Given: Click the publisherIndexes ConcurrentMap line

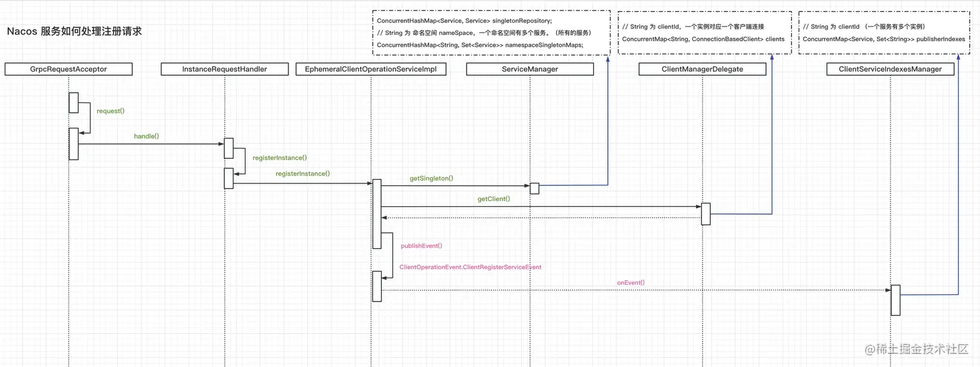Looking at the screenshot, I should 883,39.
